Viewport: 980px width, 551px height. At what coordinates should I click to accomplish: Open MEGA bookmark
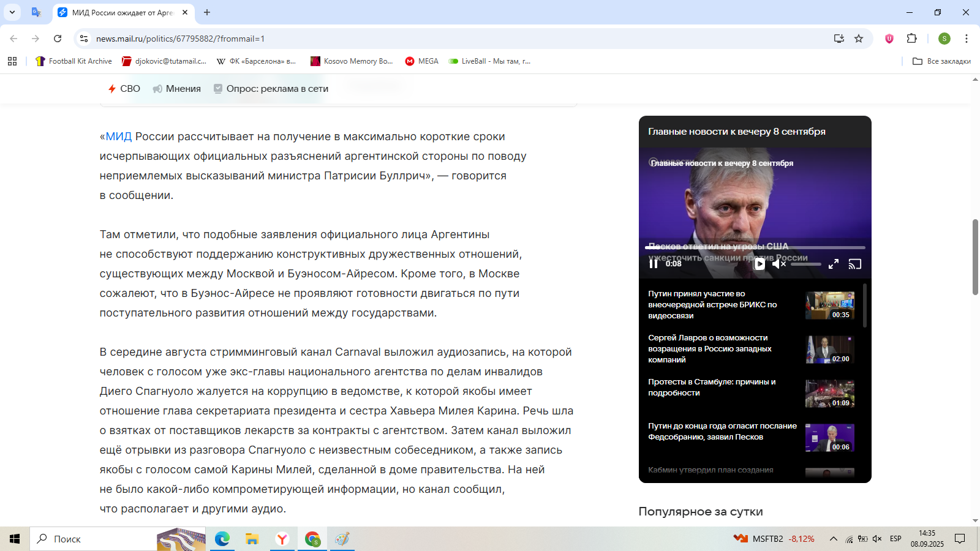(x=422, y=61)
